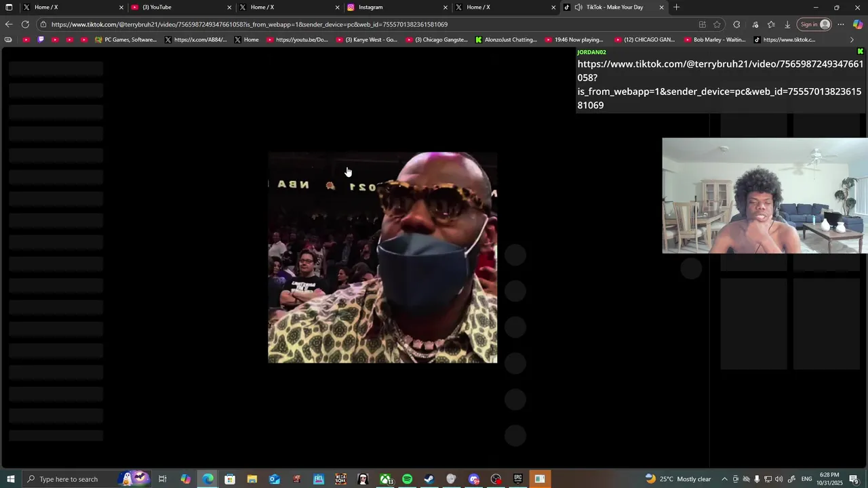View site information lock icon

43,24
